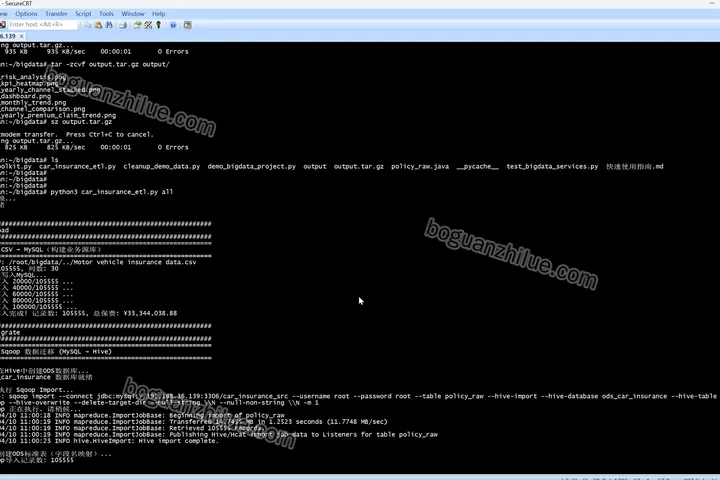Open Session Options from the toolbar icon

[137, 25]
